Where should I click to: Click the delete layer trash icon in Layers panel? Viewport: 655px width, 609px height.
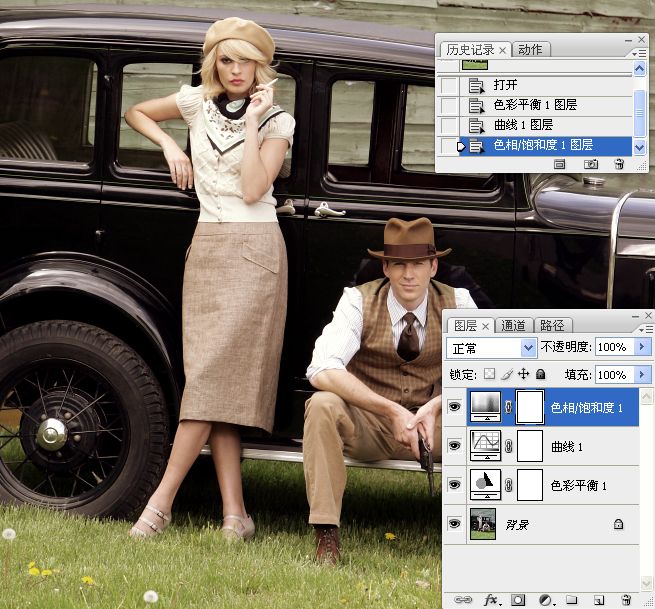click(626, 600)
